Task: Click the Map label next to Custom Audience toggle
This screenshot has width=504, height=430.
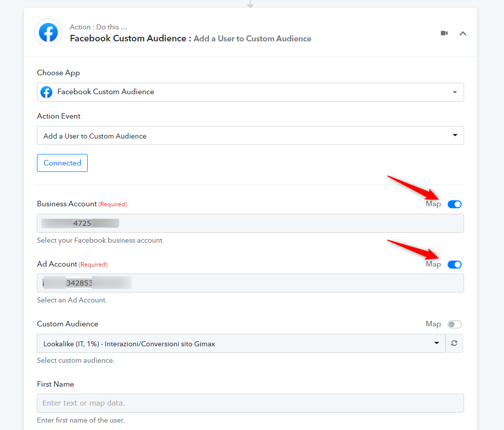Action: 433,324
